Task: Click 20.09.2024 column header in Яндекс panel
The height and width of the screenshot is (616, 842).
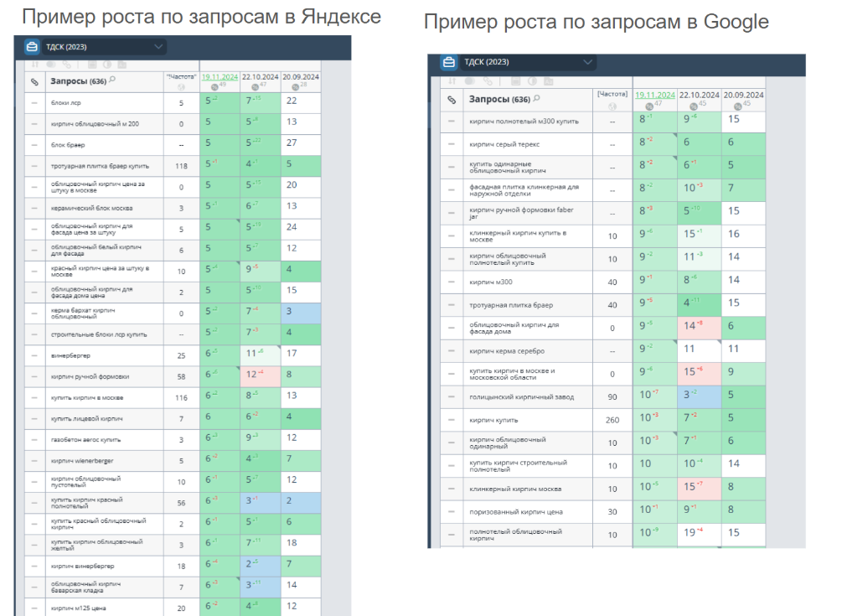Action: pos(301,77)
